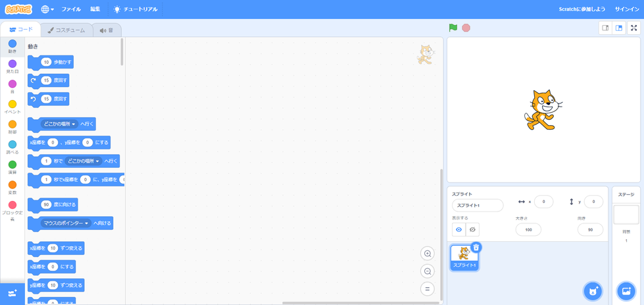
Task: Click the Scratch logo
Action: [19, 9]
